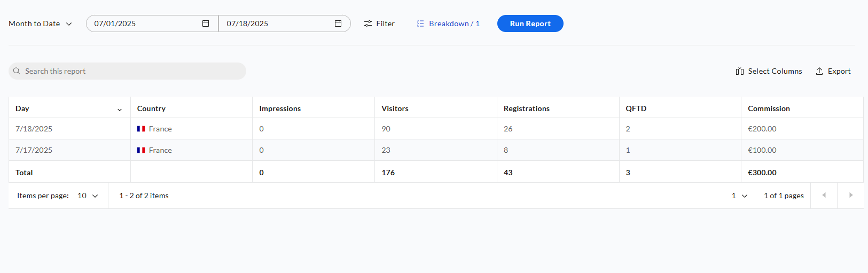Open the QFTD value 1 link
The height and width of the screenshot is (273, 868).
tap(628, 150)
